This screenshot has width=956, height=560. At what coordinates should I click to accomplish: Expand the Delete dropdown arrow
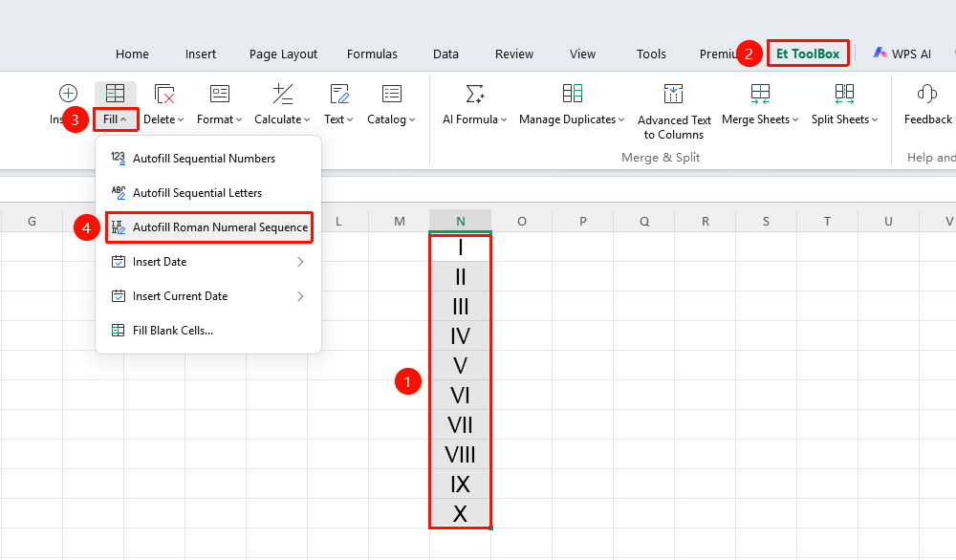pyautogui.click(x=181, y=120)
